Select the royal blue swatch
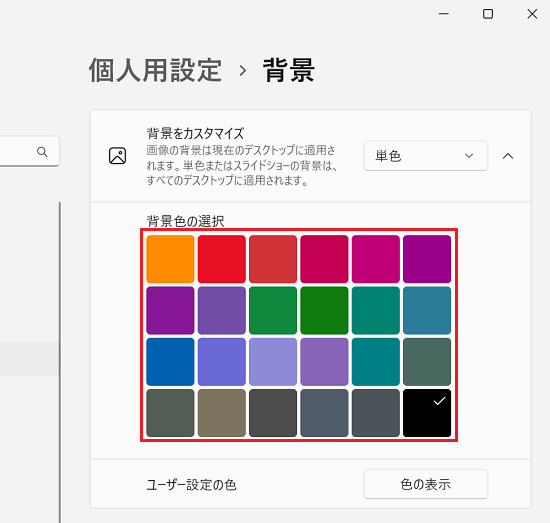Viewport: 550px width, 523px height. [x=170, y=362]
